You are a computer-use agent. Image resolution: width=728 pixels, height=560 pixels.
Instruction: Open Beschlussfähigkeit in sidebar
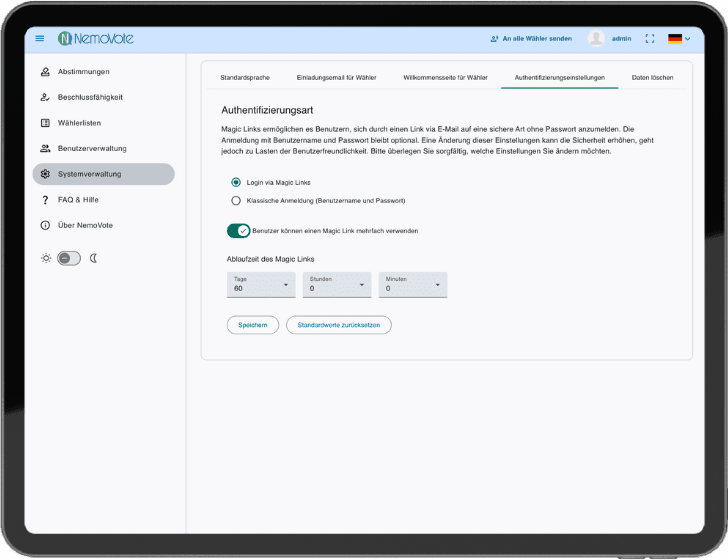(x=104, y=98)
